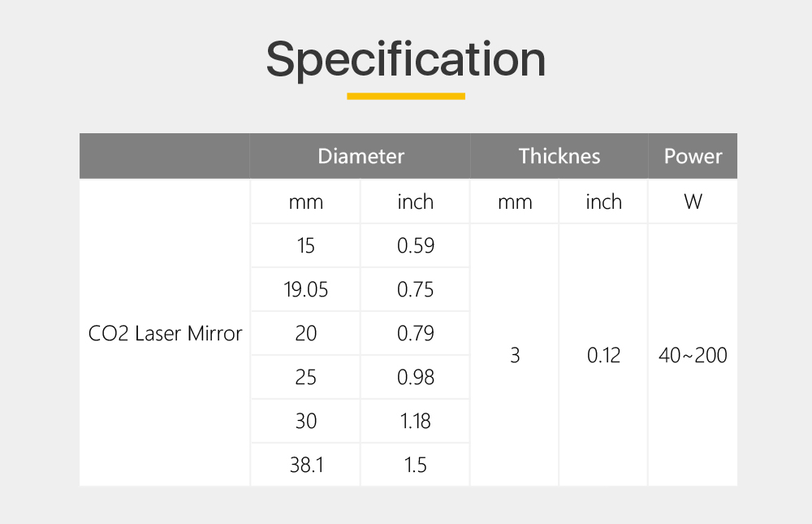Click the 0.79 inch cell
The image size is (812, 524).
click(415, 333)
